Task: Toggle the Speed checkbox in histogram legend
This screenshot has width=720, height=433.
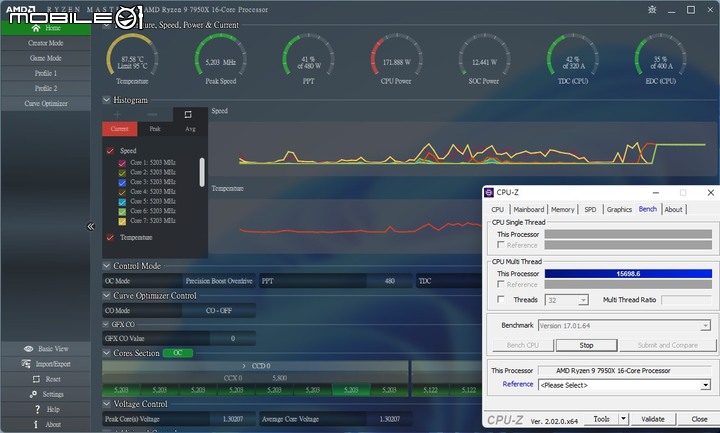Action: click(x=110, y=151)
